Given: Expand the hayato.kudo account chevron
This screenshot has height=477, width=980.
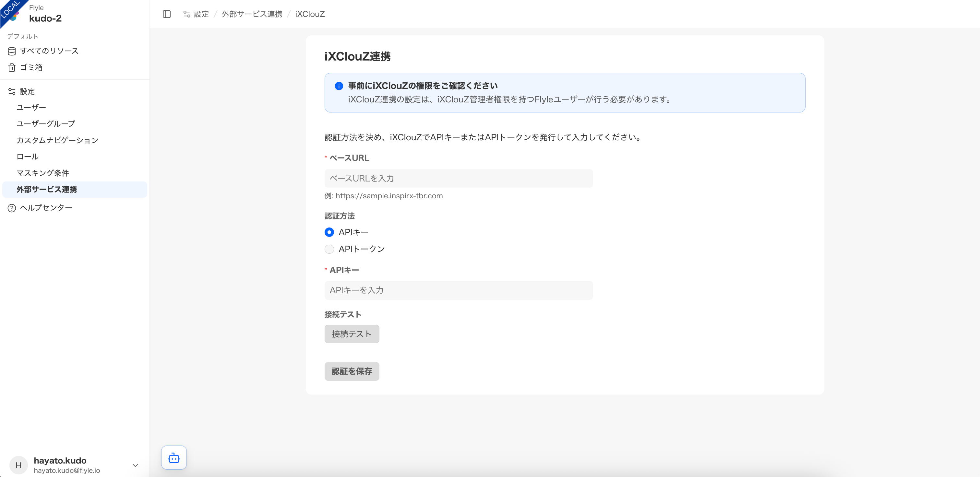Looking at the screenshot, I should [x=135, y=465].
